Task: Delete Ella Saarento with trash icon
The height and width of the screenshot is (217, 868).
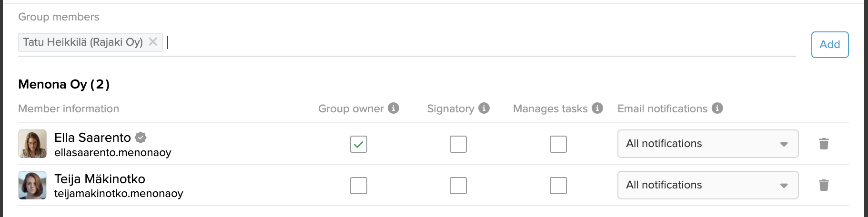Action: [824, 144]
